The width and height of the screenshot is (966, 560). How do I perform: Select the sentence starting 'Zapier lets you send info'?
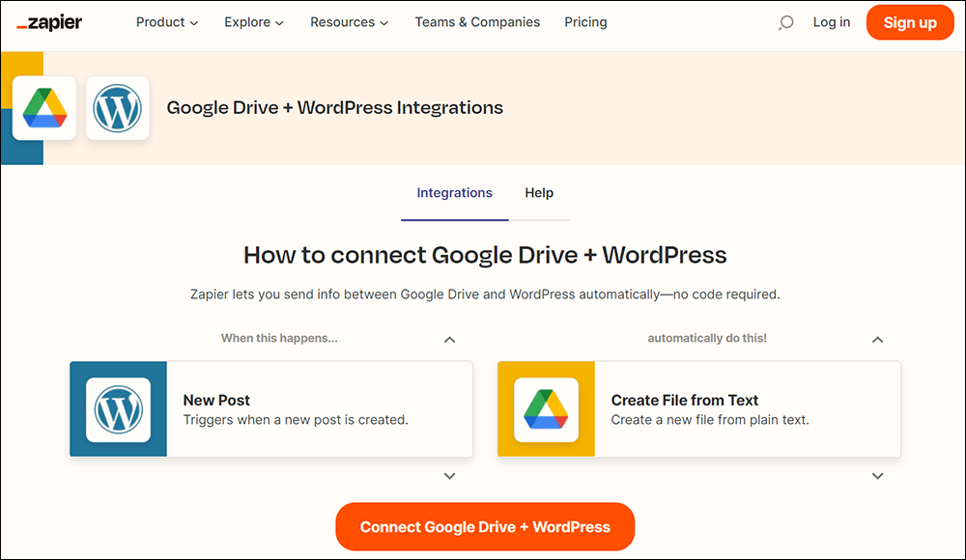point(485,294)
